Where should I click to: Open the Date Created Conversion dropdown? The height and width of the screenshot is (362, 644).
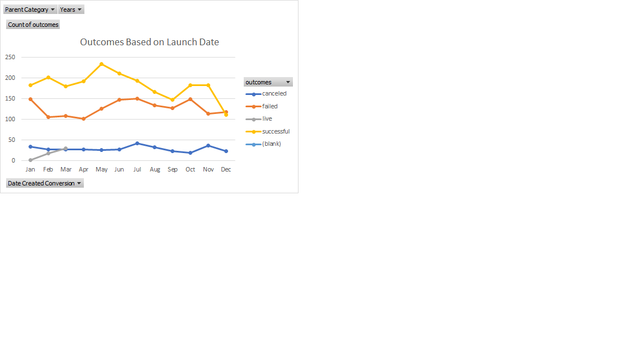coord(79,183)
